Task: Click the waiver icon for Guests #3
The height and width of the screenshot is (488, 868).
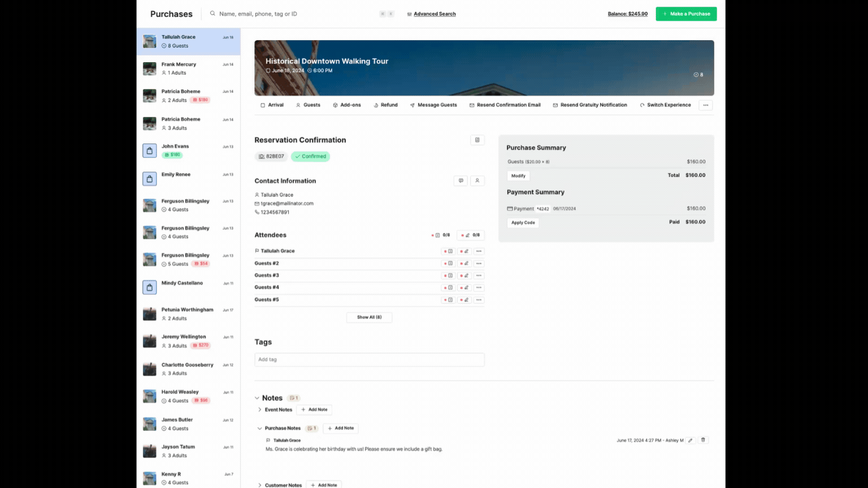Action: 449,276
